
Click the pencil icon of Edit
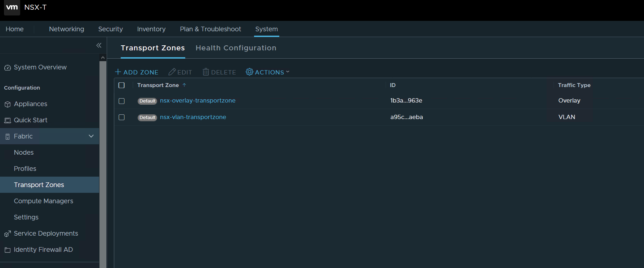(172, 72)
